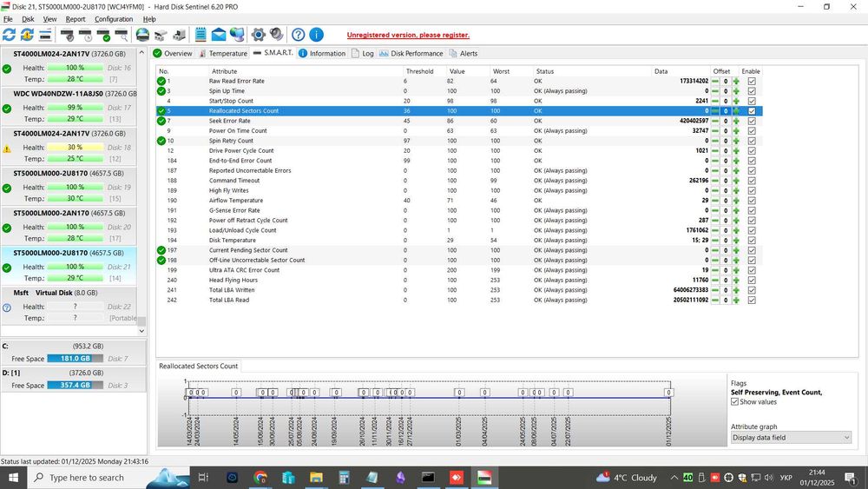The image size is (868, 489).
Task: Switch to the Temperature tab
Action: click(222, 54)
